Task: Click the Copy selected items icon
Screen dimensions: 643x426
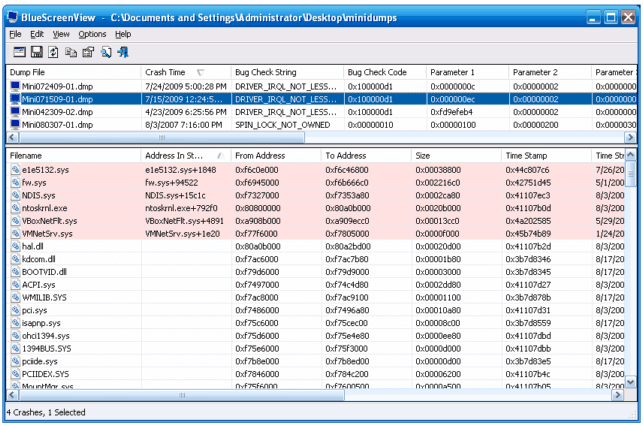Action: [x=71, y=52]
